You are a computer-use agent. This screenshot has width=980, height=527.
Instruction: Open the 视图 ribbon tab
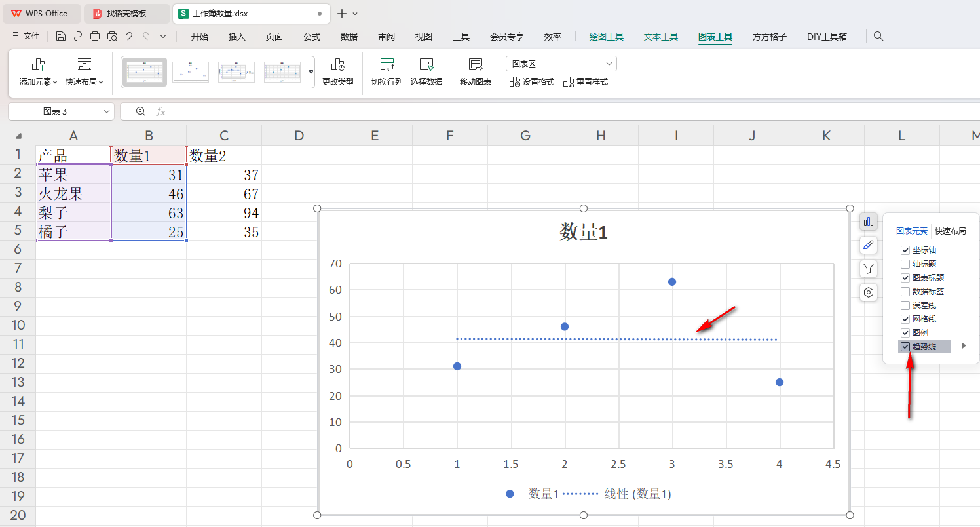(x=424, y=37)
